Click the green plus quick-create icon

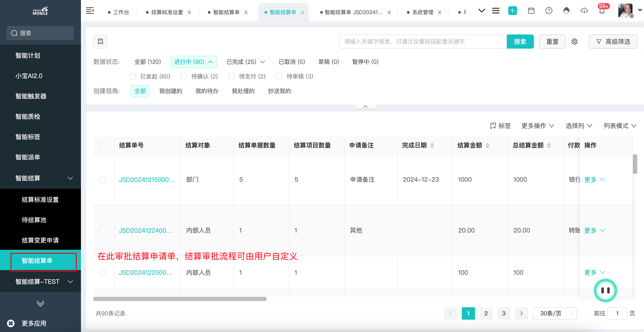512,11
